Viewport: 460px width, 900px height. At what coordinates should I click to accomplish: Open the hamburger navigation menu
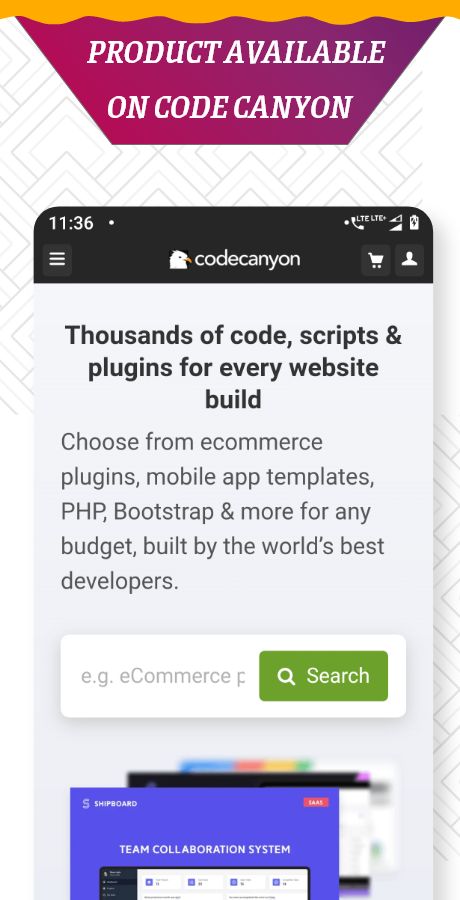pos(57,260)
